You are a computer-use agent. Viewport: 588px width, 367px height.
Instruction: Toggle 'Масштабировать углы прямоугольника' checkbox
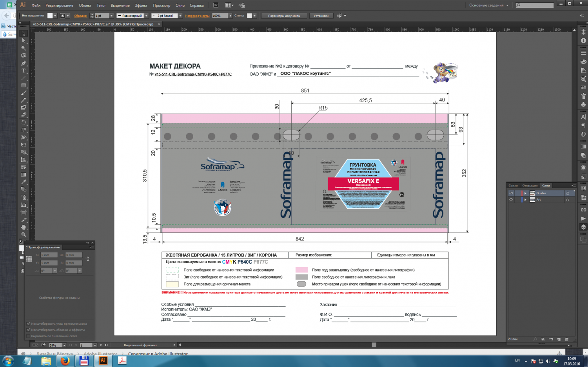coord(28,324)
